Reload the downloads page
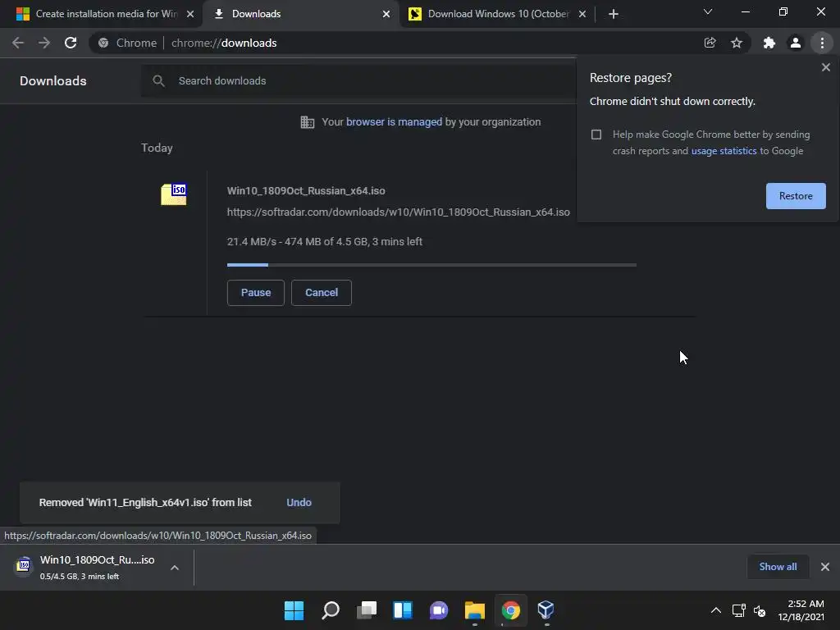840x630 pixels. click(71, 43)
